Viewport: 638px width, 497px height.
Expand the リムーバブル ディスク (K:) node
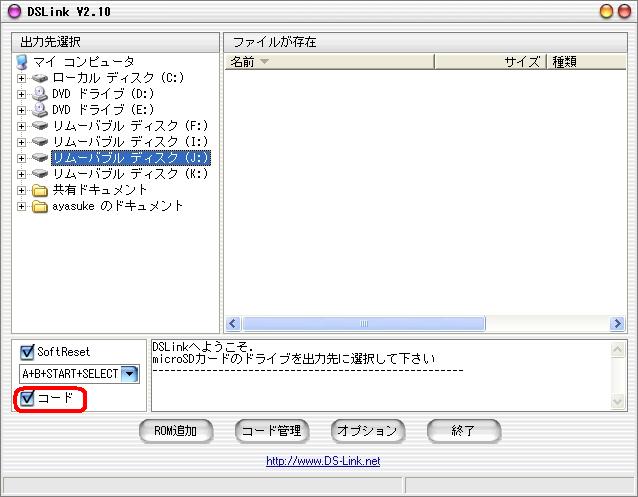pos(22,174)
